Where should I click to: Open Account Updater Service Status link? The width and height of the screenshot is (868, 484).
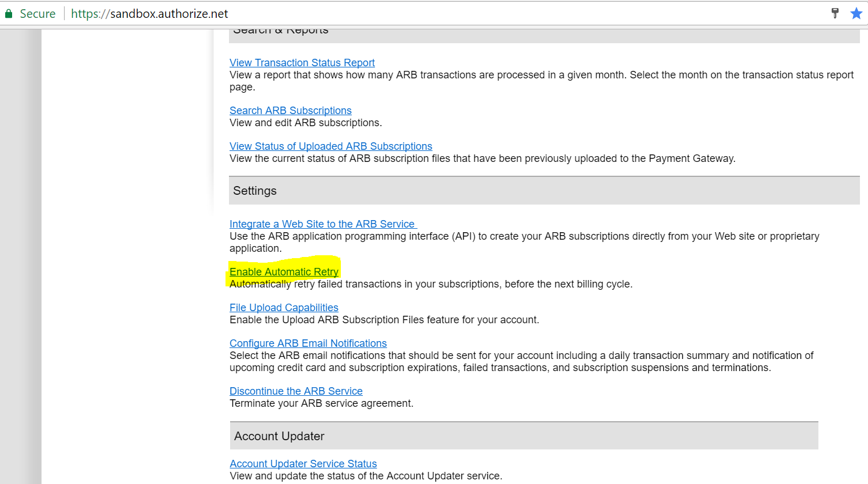tap(303, 464)
